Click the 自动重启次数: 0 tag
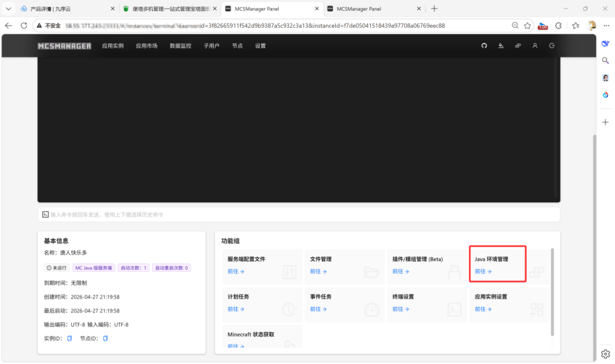 click(x=171, y=268)
